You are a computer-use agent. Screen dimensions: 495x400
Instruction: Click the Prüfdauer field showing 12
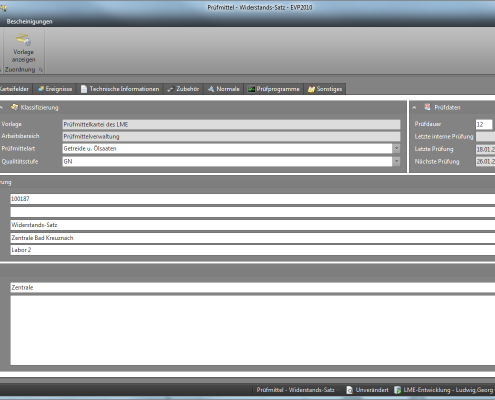click(x=484, y=124)
